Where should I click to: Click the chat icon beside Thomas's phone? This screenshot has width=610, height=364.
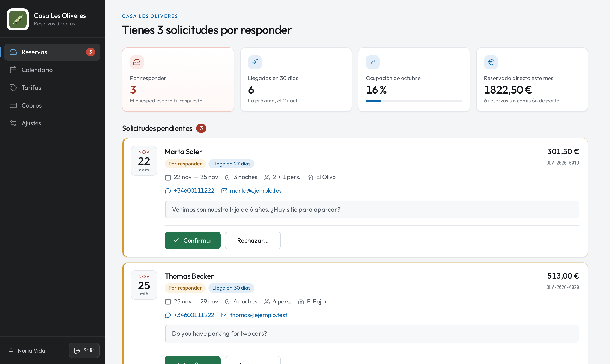[x=168, y=315]
